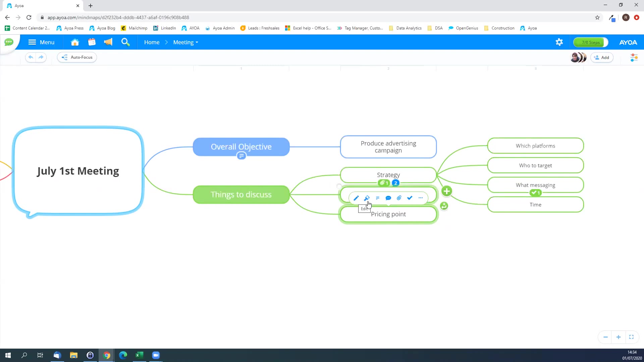This screenshot has width=644, height=362.
Task: Click the 7/8 Steps progress button
Action: pyautogui.click(x=590, y=42)
